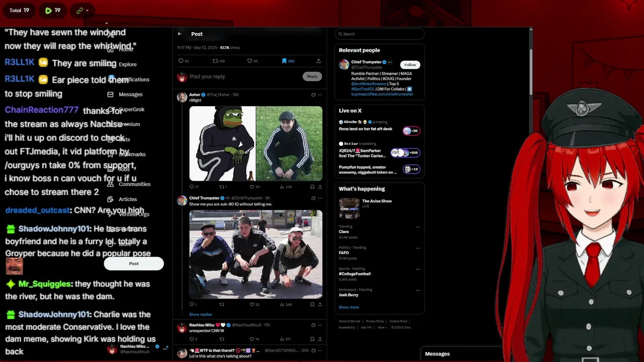Image resolution: width=644 pixels, height=362 pixels.
Task: Click the link chain overlay icon
Action: [x=83, y=10]
